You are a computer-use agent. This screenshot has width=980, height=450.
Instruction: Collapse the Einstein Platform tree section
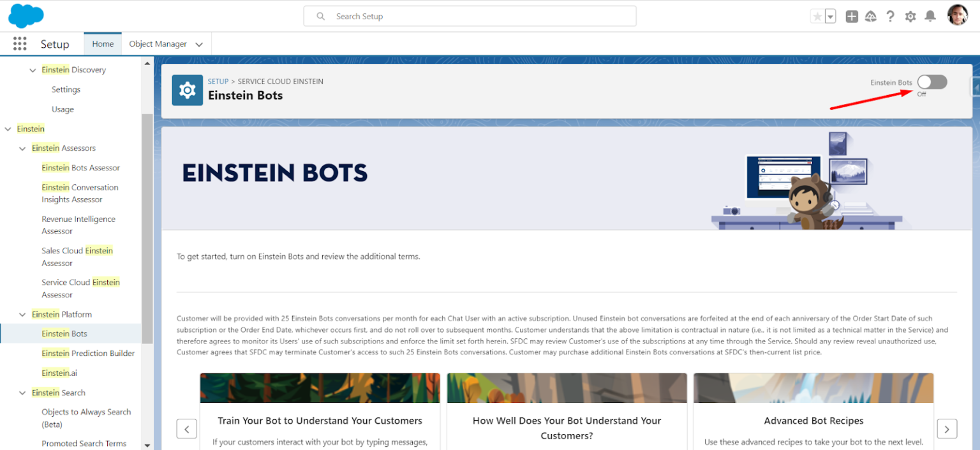click(23, 315)
